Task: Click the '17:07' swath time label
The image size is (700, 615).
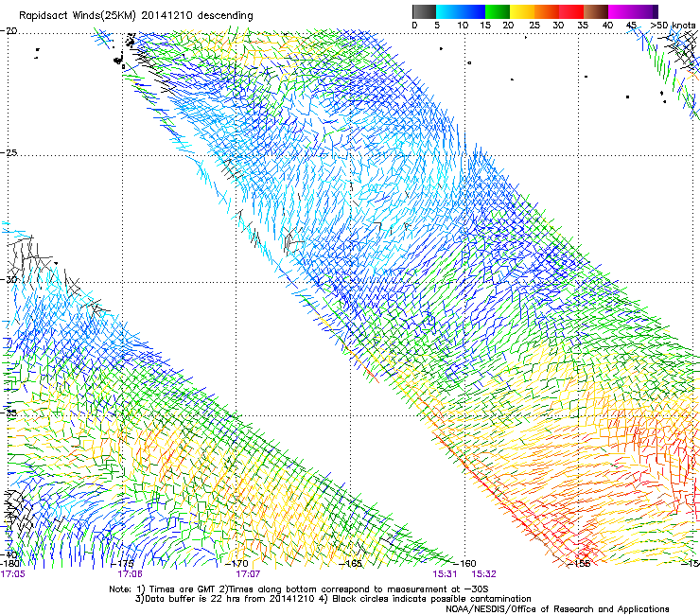Action: tap(248, 574)
